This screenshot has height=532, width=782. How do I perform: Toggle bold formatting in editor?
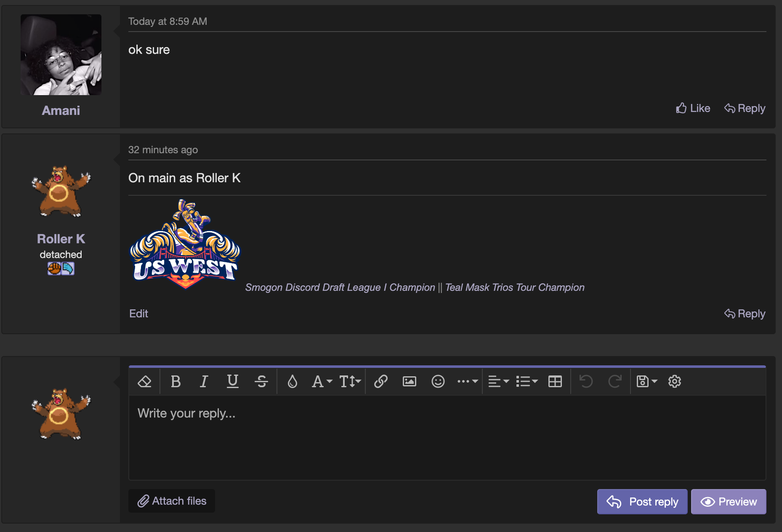pyautogui.click(x=176, y=381)
